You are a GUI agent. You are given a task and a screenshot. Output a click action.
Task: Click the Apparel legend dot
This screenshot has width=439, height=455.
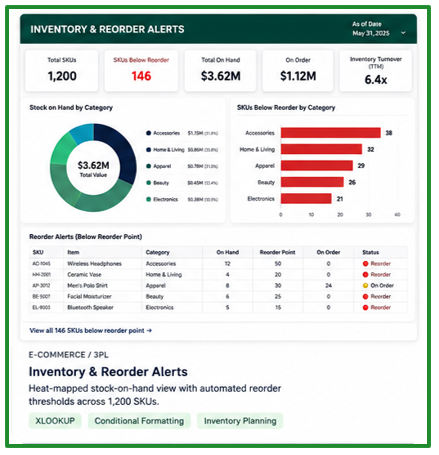coord(149,166)
